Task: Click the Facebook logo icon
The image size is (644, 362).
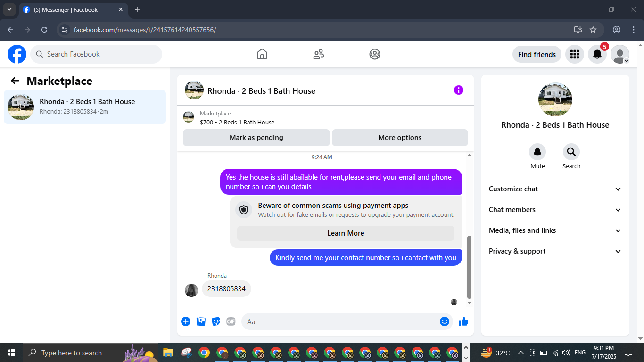Action: (x=17, y=54)
